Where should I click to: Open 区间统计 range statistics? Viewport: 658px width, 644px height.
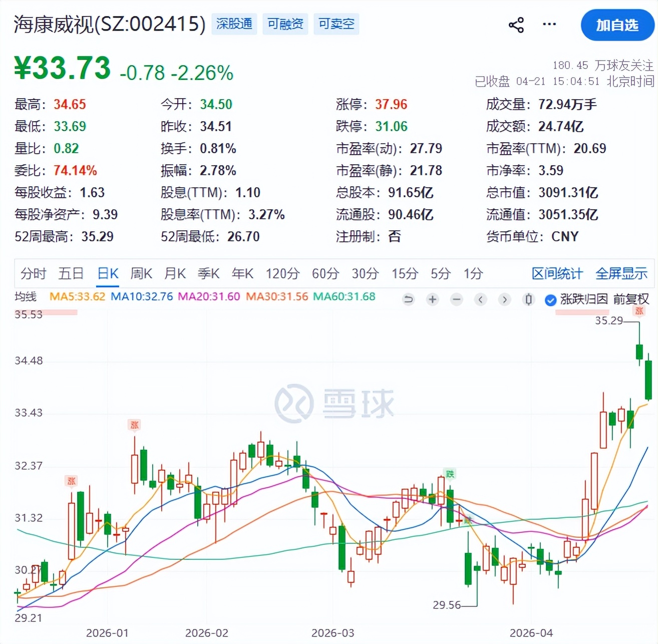click(557, 273)
